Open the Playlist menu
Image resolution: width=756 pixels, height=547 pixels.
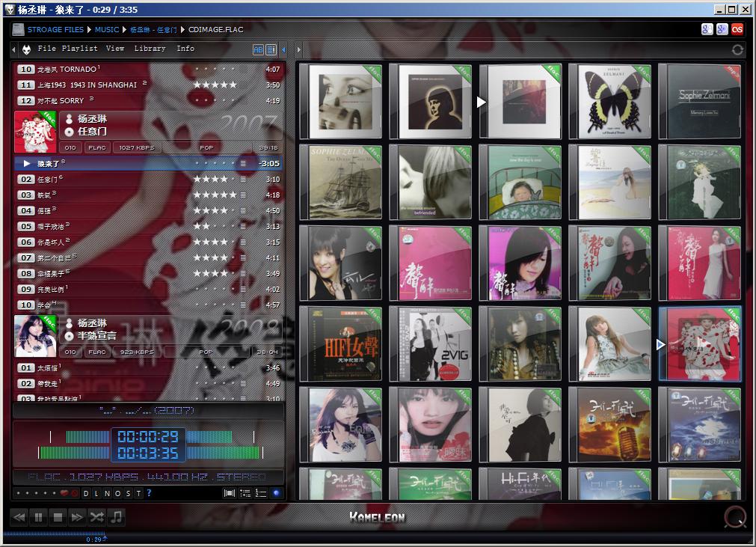click(79, 48)
